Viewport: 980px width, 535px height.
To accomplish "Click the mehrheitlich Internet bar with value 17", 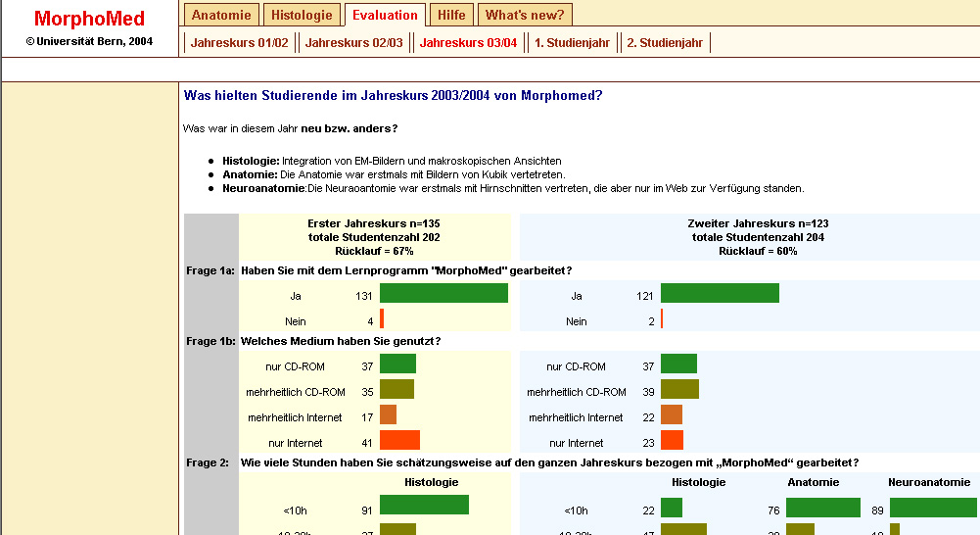I will pyautogui.click(x=388, y=414).
